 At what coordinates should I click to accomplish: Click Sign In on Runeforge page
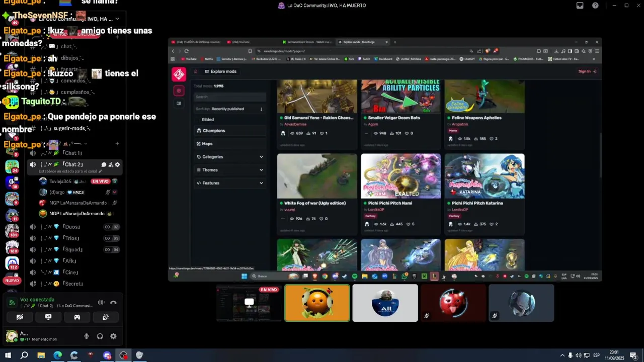[587, 71]
